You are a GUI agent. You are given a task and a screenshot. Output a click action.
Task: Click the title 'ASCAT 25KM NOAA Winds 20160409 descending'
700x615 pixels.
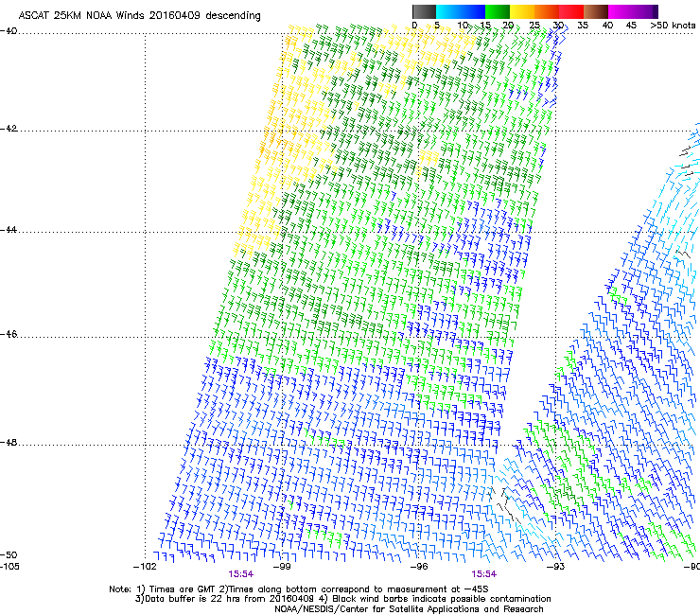click(139, 16)
